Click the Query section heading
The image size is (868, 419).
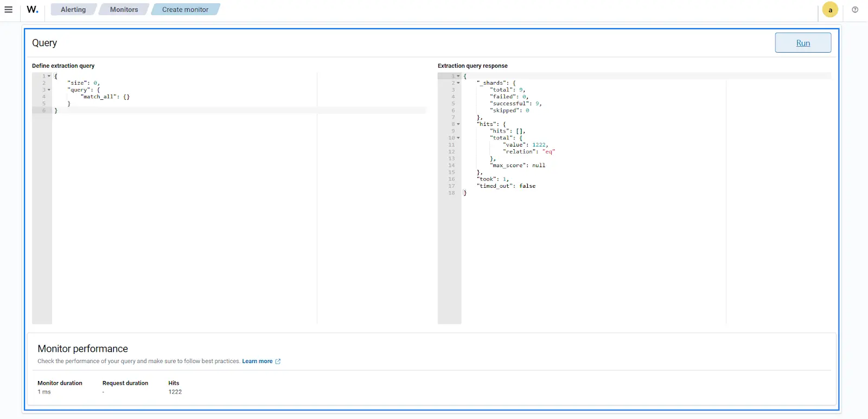pyautogui.click(x=44, y=43)
